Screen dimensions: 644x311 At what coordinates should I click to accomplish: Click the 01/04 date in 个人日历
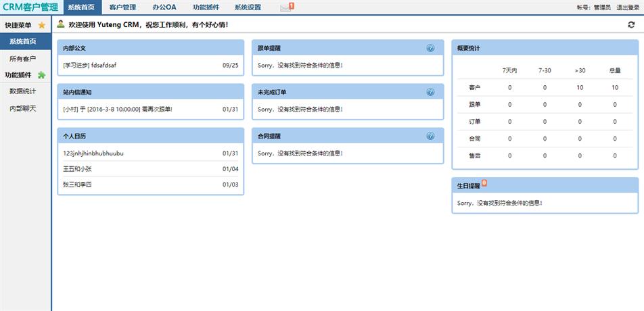point(231,168)
